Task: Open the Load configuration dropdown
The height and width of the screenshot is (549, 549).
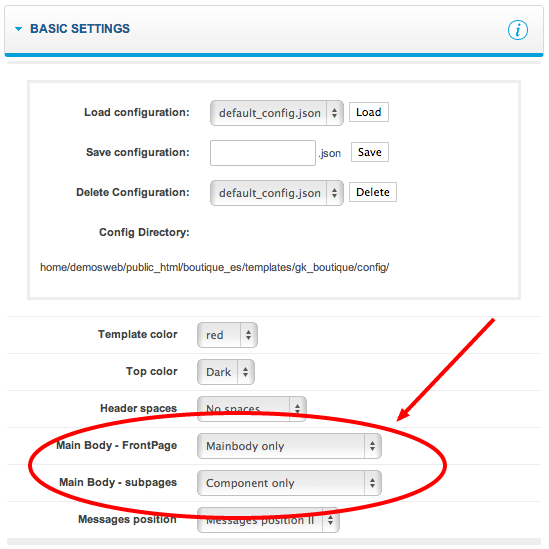Action: pos(277,113)
